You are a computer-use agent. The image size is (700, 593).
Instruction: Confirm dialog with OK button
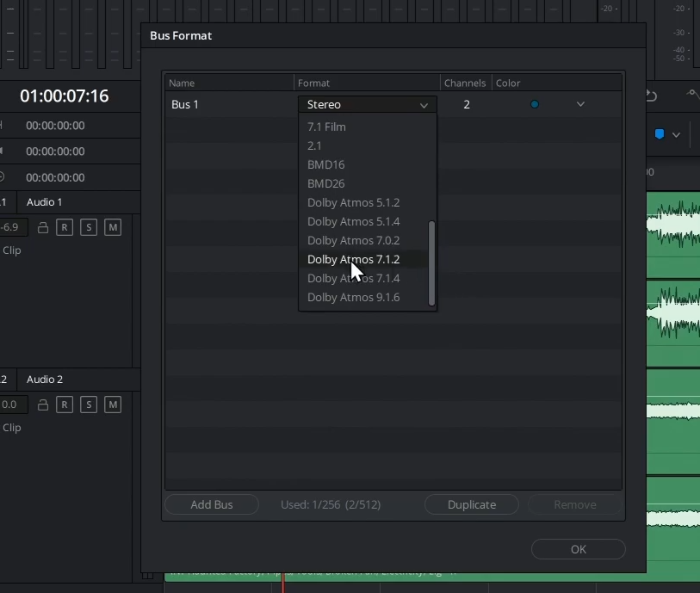click(578, 549)
